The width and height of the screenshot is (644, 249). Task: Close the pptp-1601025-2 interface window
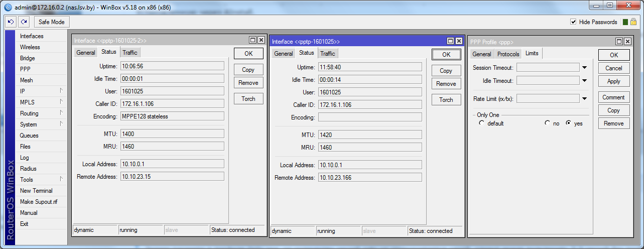tap(261, 40)
